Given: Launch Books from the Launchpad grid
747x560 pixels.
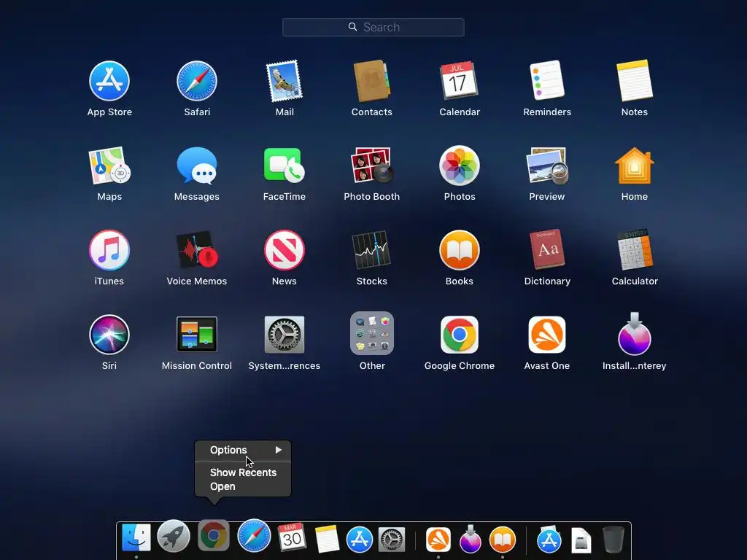Looking at the screenshot, I should [x=460, y=250].
